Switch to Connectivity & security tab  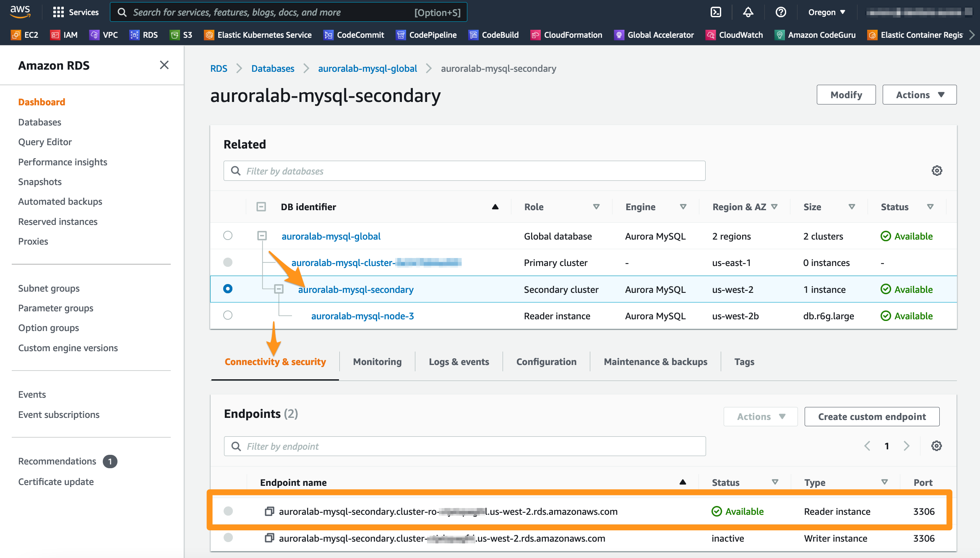point(275,362)
